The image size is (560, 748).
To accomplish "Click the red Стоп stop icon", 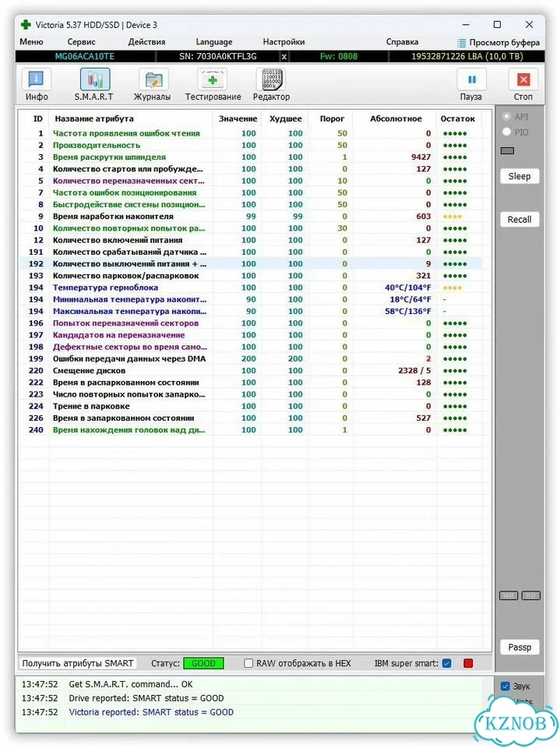I will (x=523, y=79).
